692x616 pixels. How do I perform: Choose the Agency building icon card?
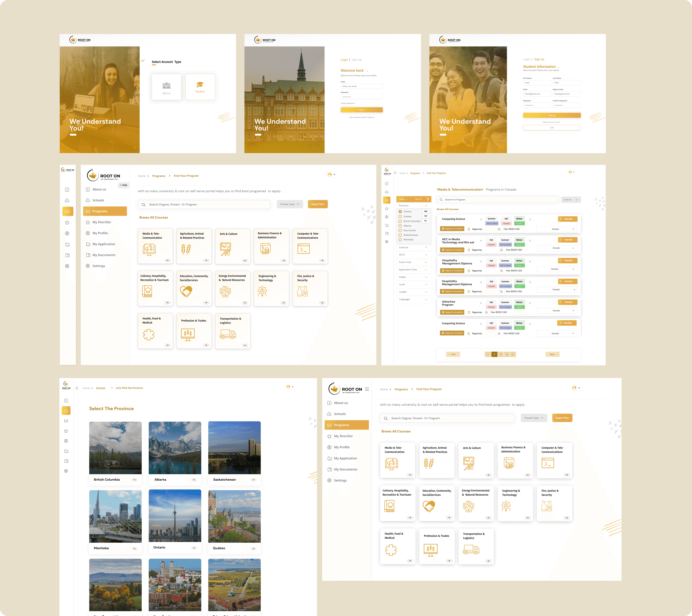coord(166,85)
